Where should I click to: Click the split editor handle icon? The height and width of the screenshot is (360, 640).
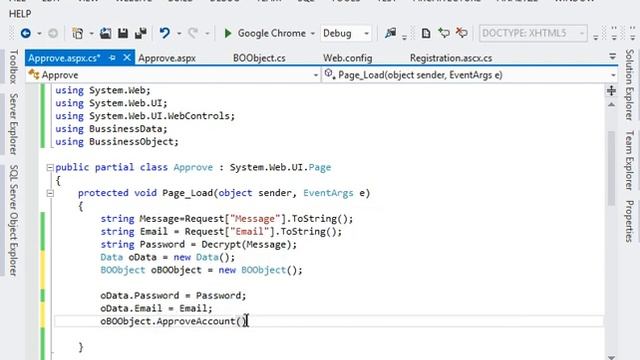pyautogui.click(x=611, y=91)
